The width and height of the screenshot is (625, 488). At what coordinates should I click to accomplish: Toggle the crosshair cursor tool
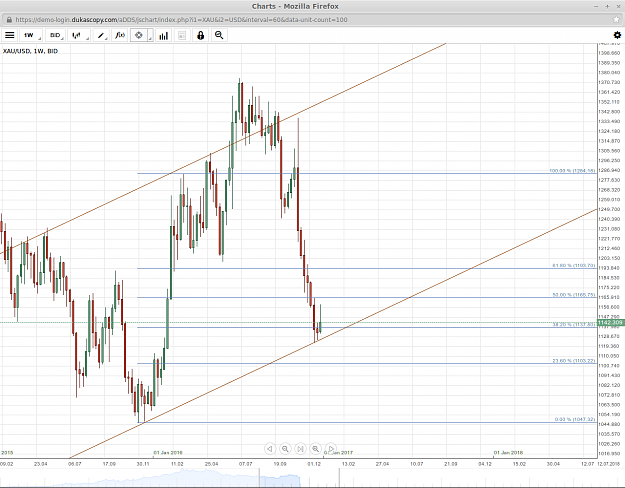tap(139, 35)
